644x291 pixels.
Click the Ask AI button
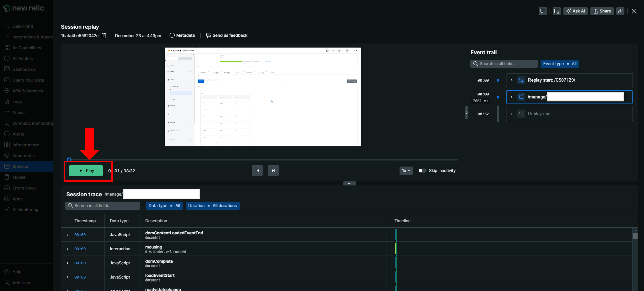point(575,11)
